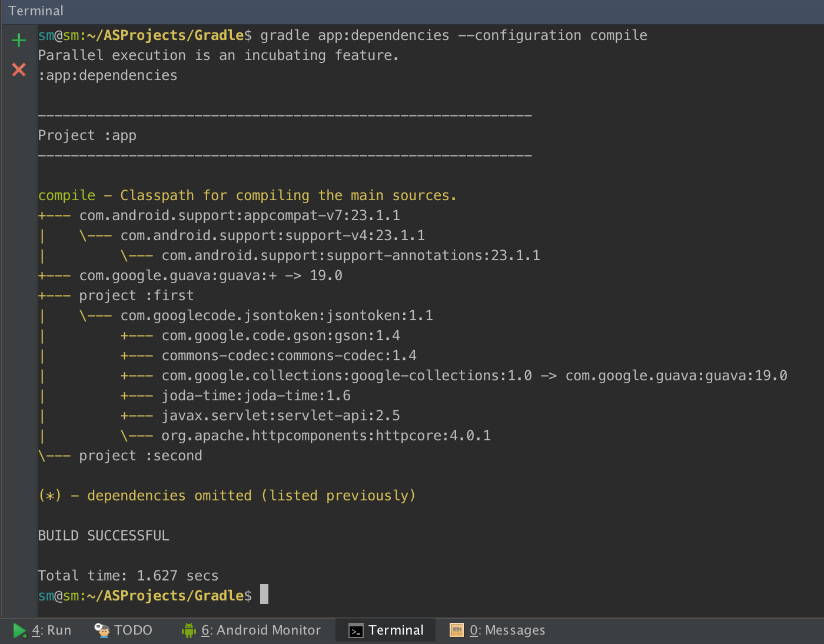Select the 'project :second' dependency node

coord(140,456)
